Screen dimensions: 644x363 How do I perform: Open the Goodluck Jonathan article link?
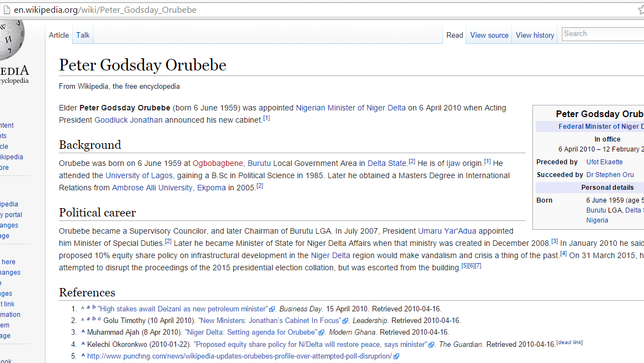[129, 120]
